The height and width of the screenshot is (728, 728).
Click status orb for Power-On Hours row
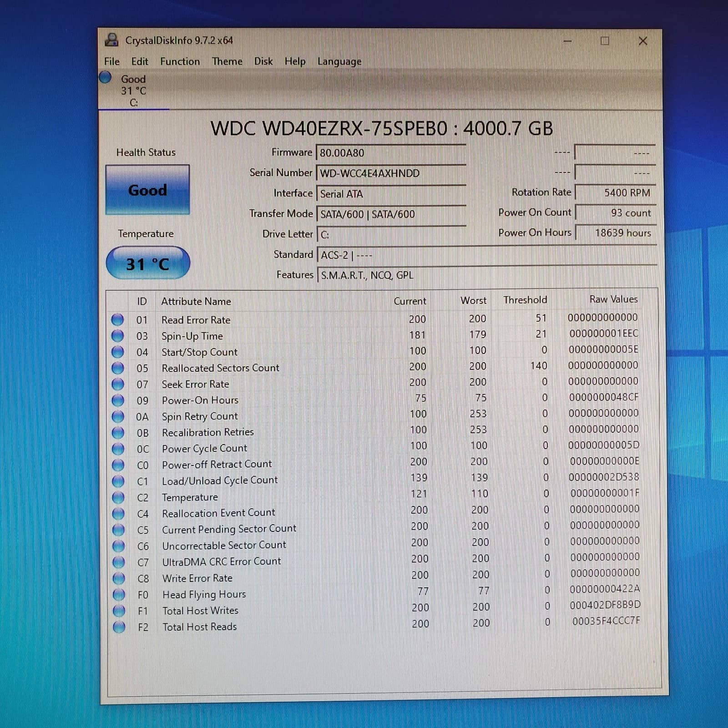118,400
